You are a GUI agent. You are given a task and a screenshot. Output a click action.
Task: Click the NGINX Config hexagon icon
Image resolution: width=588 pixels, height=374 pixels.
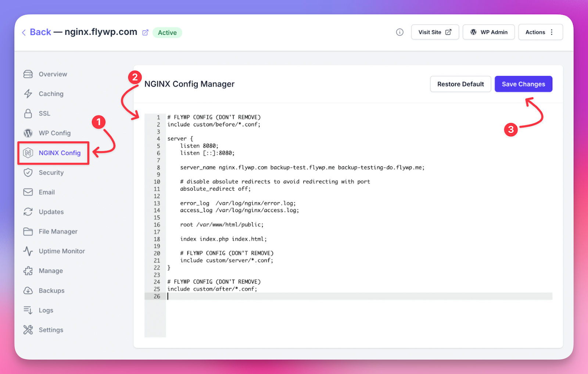[x=28, y=153]
